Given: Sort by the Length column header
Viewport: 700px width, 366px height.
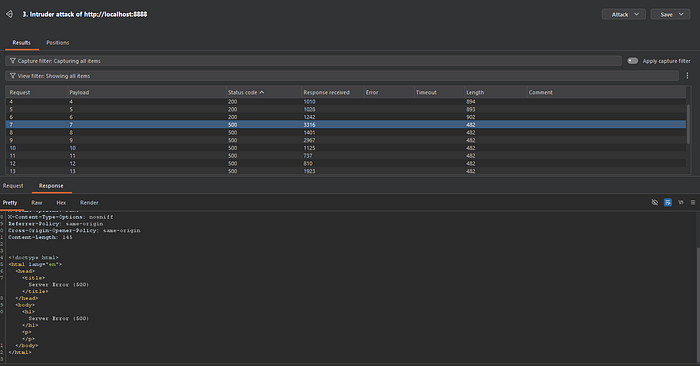Looking at the screenshot, I should pos(496,92).
